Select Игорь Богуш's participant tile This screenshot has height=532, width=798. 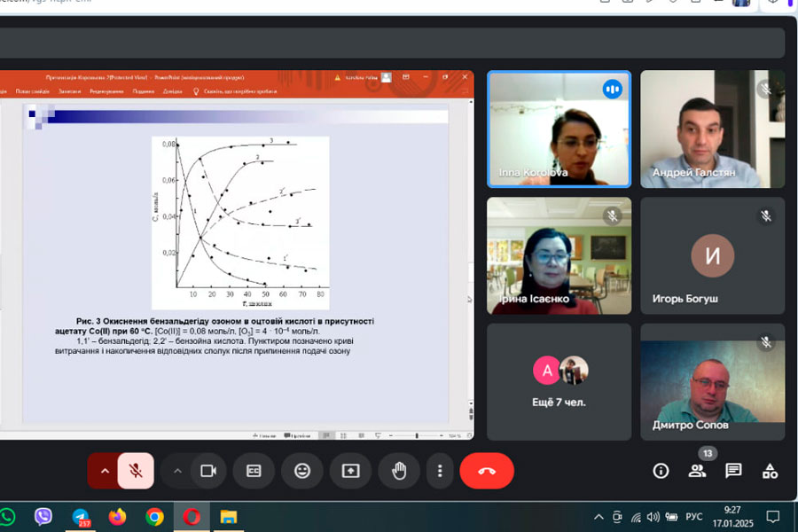tap(713, 255)
